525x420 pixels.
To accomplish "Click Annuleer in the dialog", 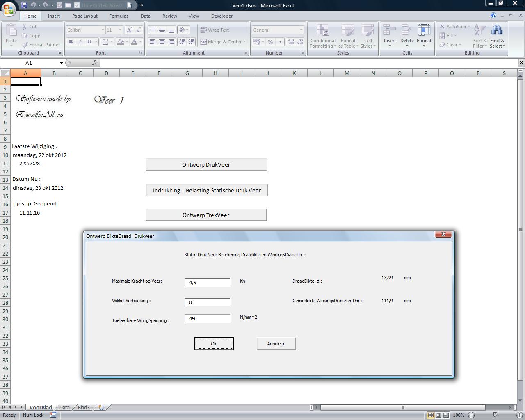I will click(x=276, y=344).
